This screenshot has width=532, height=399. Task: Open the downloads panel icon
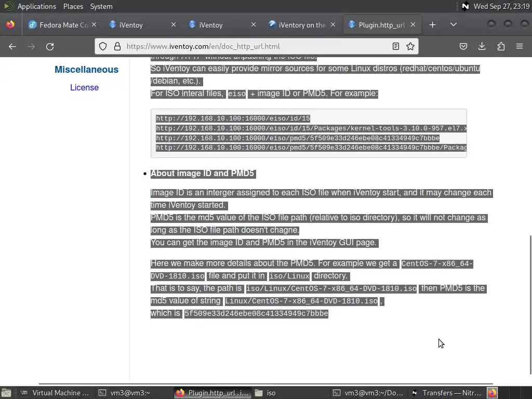point(482,46)
